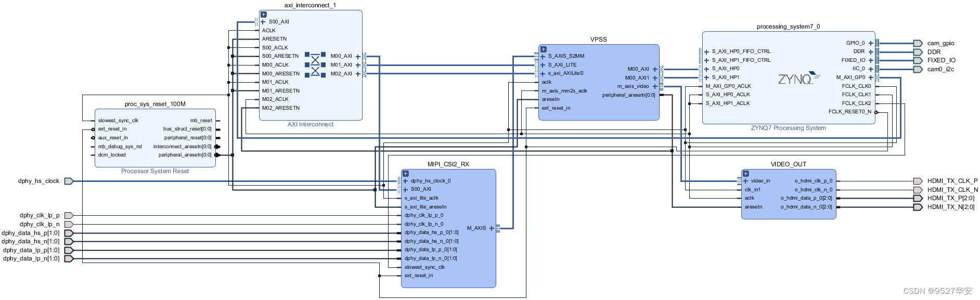
Task: Open the ZYNQ7 Processing System label link
Action: point(788,128)
